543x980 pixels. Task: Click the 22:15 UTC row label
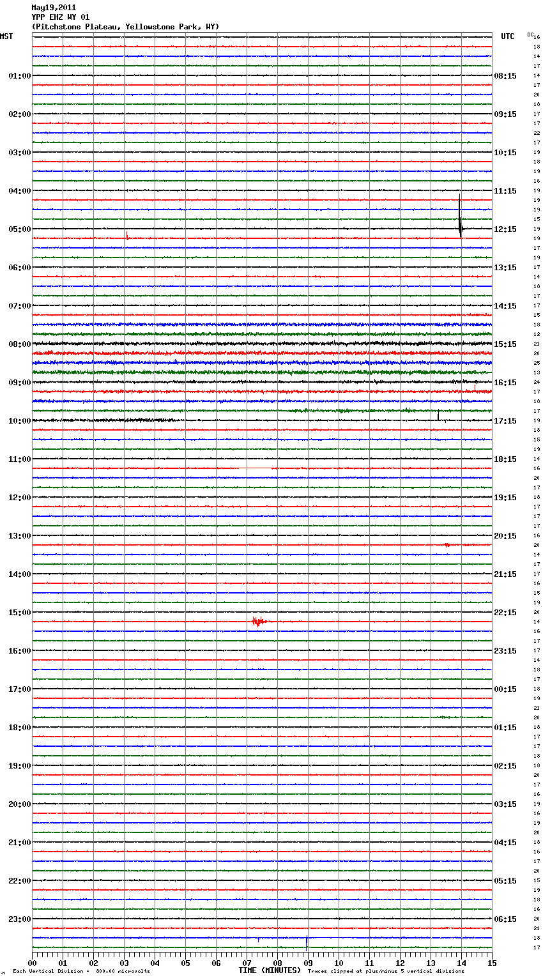(x=505, y=613)
